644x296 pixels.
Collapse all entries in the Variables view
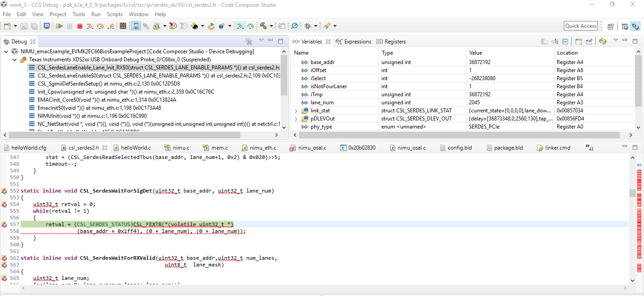[x=565, y=41]
